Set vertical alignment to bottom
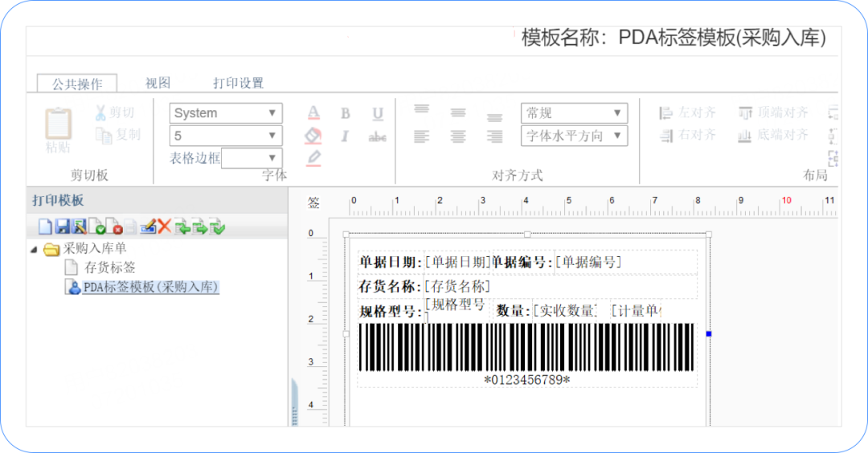 point(495,117)
